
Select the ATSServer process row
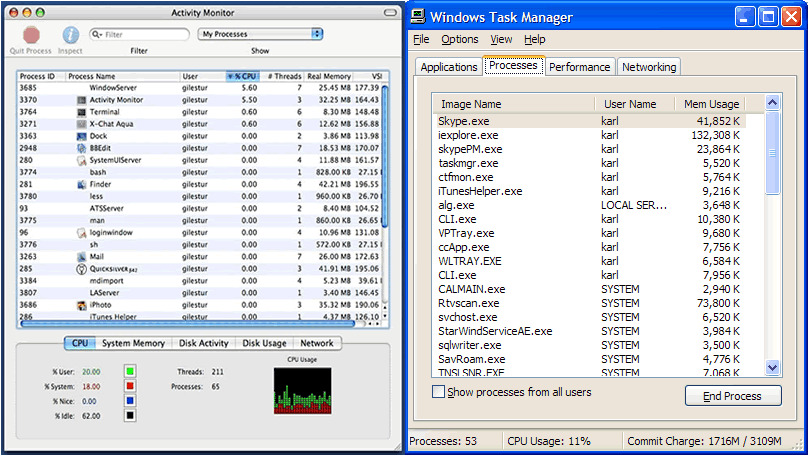pos(199,209)
